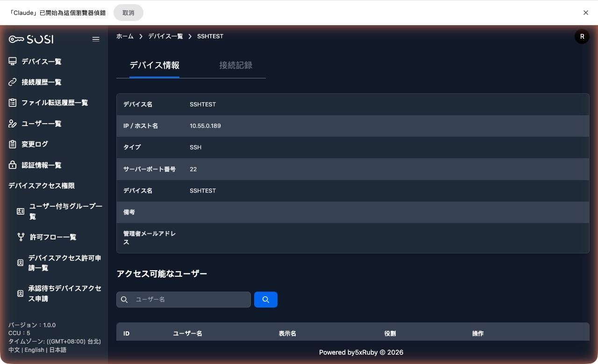Click the SOSI key logo in sidebar

(30, 39)
